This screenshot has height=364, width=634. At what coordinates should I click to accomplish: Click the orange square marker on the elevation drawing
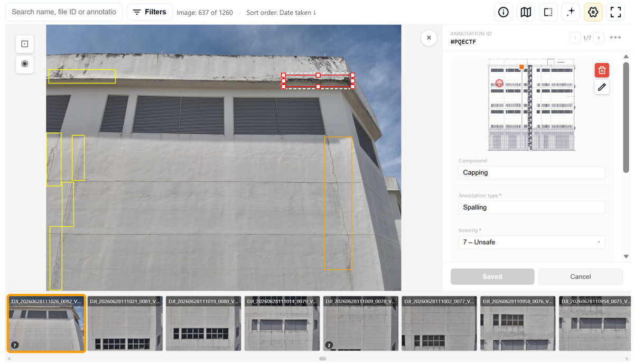[521, 67]
